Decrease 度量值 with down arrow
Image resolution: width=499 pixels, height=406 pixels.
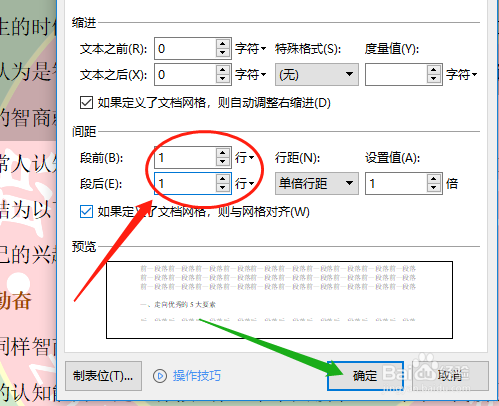(434, 79)
